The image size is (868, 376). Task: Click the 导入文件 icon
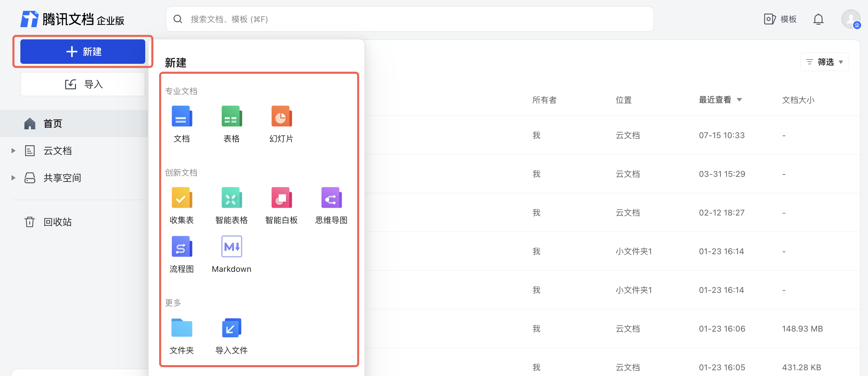pos(231,328)
